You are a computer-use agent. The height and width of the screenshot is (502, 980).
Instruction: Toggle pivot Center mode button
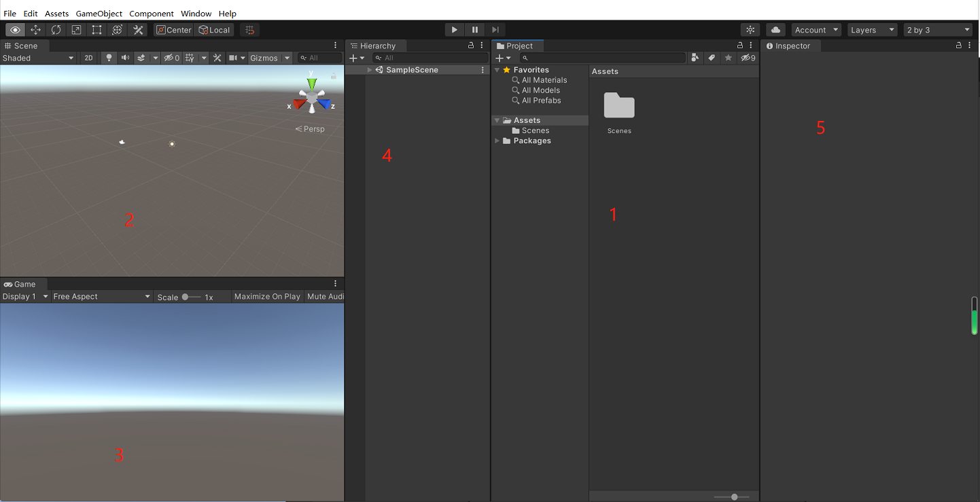coord(174,30)
